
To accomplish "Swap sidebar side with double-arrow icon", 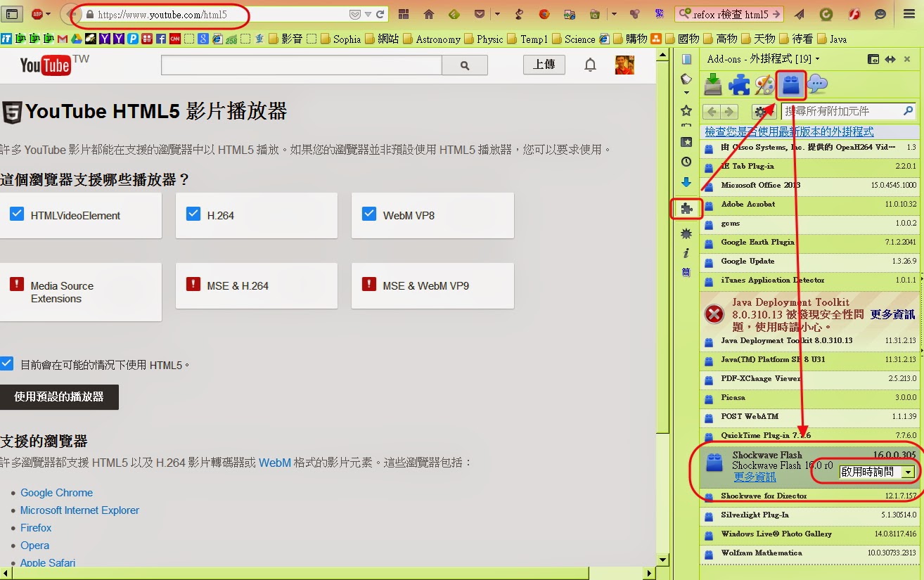I will point(890,59).
